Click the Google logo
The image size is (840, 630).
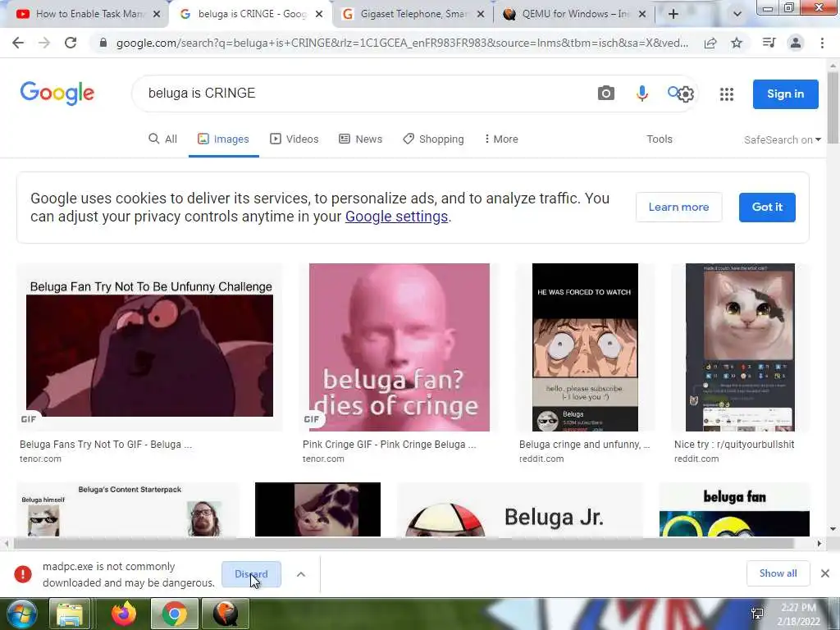click(x=57, y=94)
